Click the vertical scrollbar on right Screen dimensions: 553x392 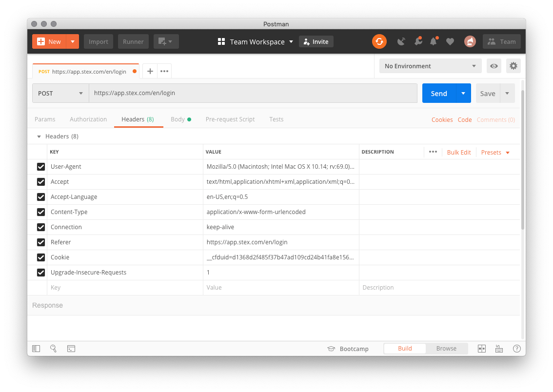pyautogui.click(x=523, y=160)
